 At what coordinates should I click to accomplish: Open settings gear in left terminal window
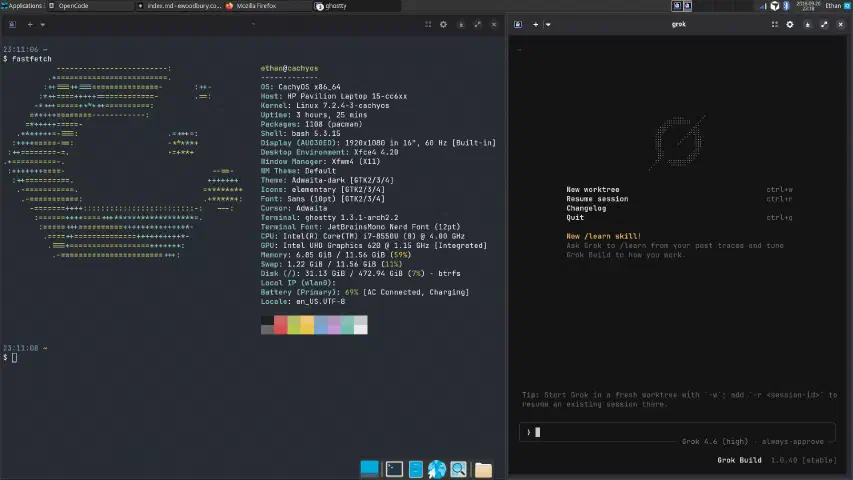[443, 24]
